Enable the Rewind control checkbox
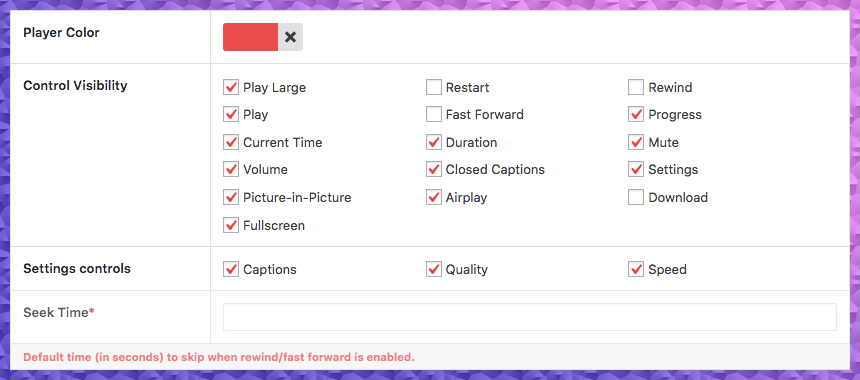Image resolution: width=860 pixels, height=380 pixels. coord(636,87)
